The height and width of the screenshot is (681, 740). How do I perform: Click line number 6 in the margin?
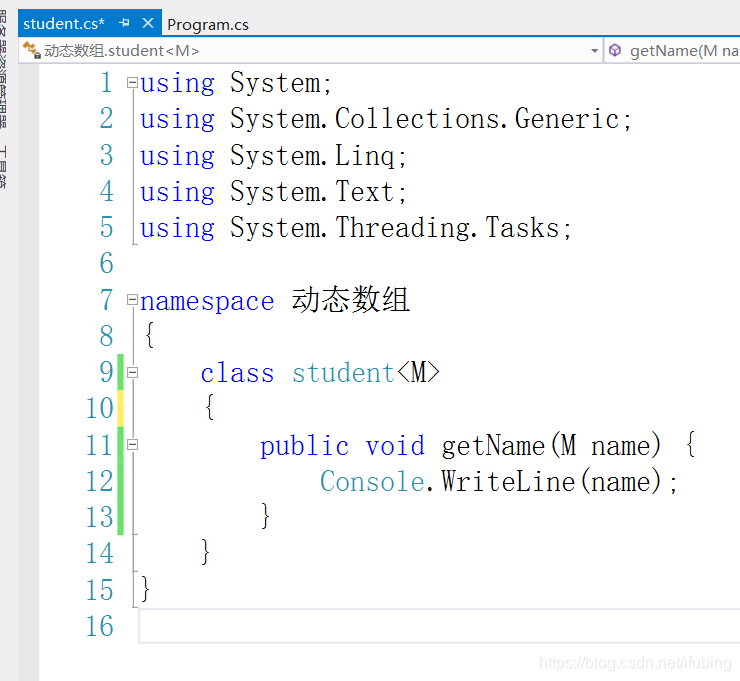[106, 263]
